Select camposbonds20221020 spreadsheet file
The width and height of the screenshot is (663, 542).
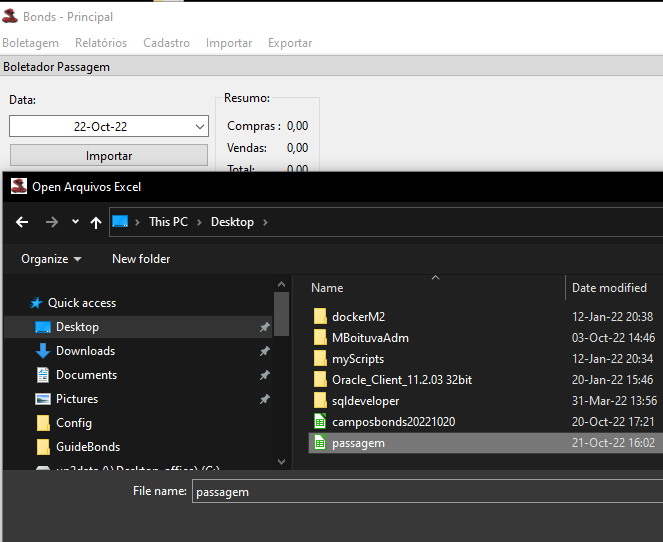[x=393, y=422]
